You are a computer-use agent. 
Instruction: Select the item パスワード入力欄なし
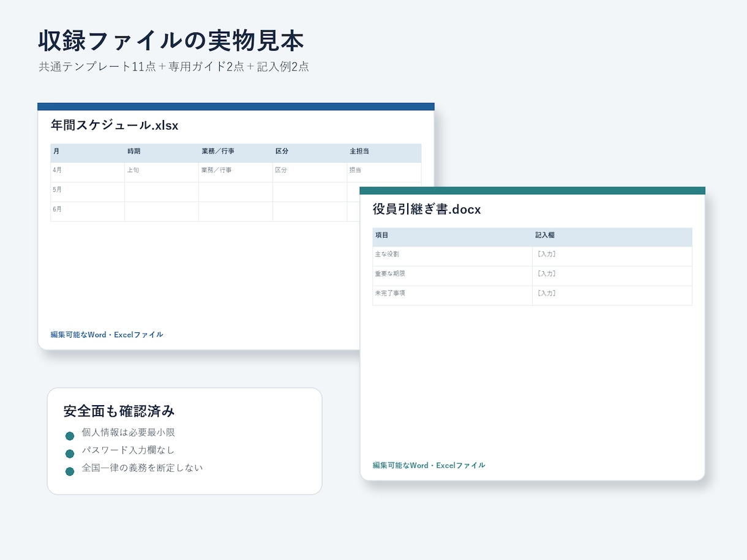click(129, 450)
